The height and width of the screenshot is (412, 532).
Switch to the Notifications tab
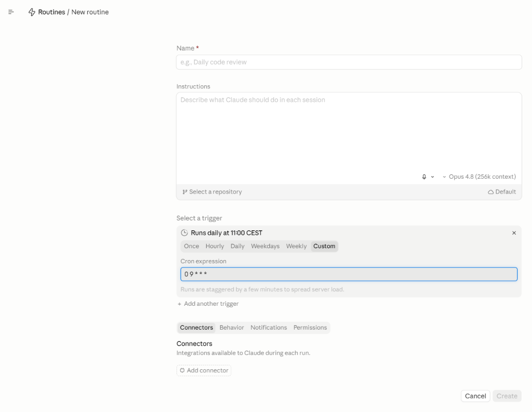(269, 328)
